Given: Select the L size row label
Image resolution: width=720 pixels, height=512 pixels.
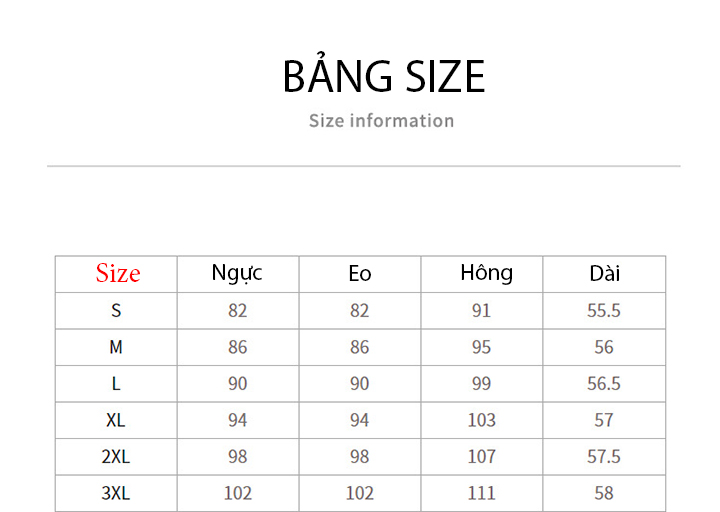Looking at the screenshot, I should 116,383.
